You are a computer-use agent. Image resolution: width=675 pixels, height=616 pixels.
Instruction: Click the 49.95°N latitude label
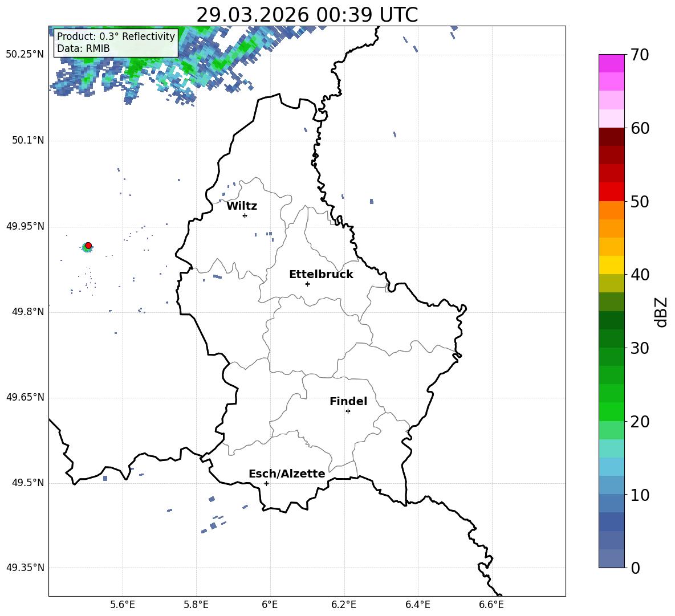pyautogui.click(x=25, y=226)
